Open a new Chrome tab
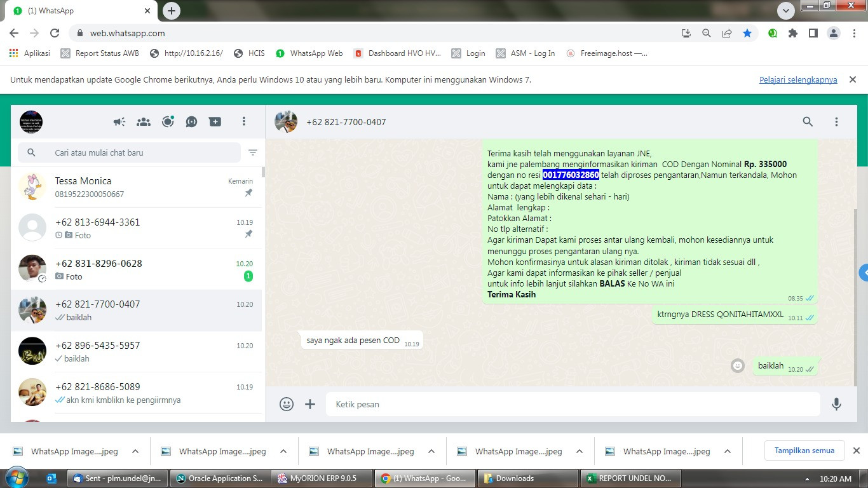The image size is (868, 488). click(x=172, y=11)
